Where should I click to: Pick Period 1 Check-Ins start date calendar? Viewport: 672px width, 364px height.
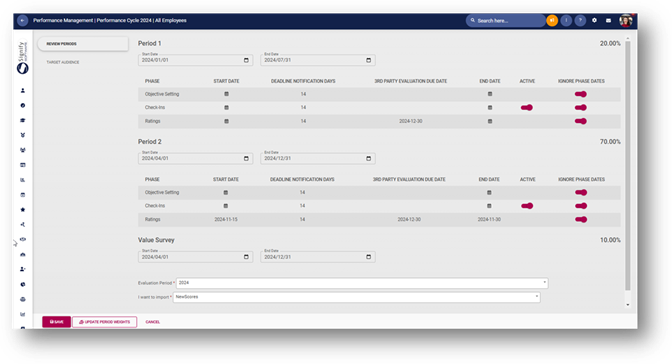click(226, 108)
